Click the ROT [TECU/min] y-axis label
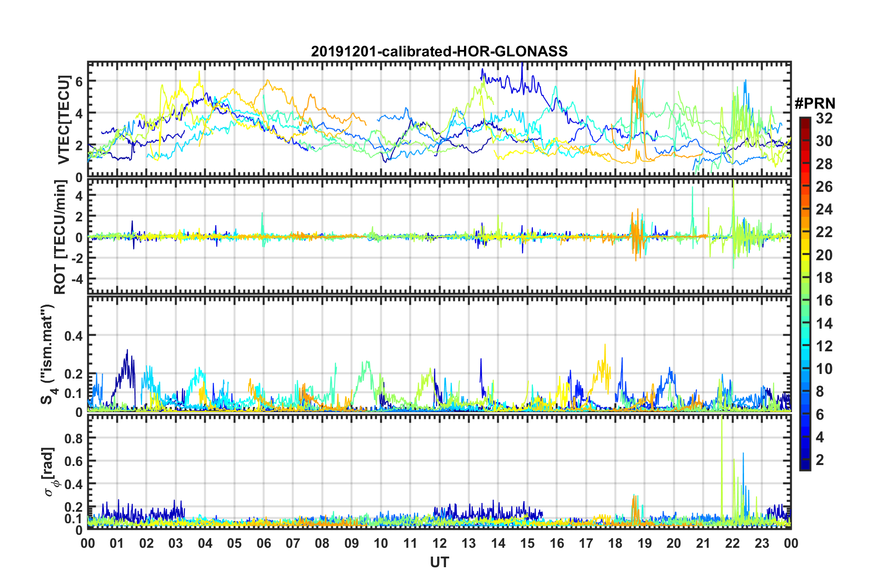This screenshot has width=879, height=588. (60, 237)
